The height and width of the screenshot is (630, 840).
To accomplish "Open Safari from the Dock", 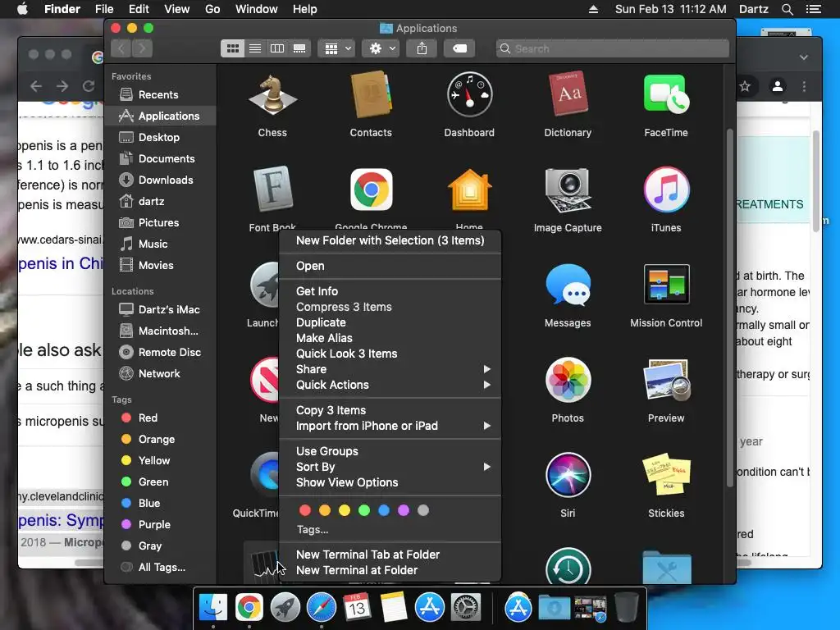I will pos(321,608).
